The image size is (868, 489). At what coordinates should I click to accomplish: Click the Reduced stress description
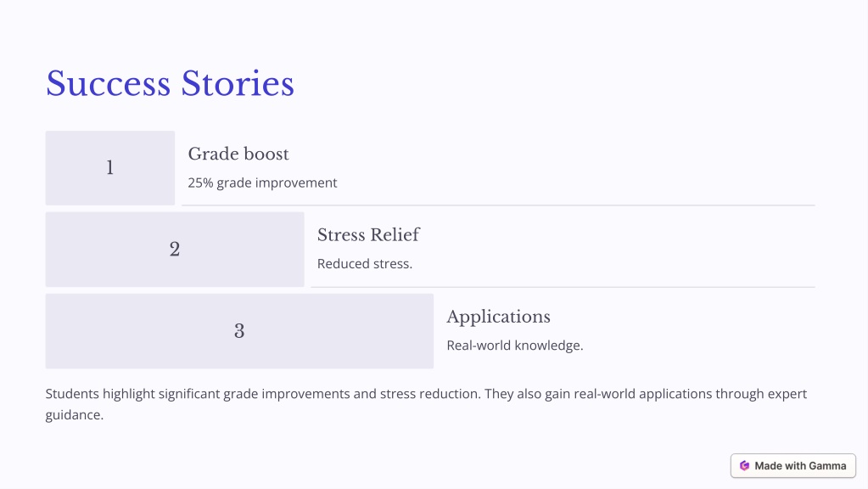365,264
